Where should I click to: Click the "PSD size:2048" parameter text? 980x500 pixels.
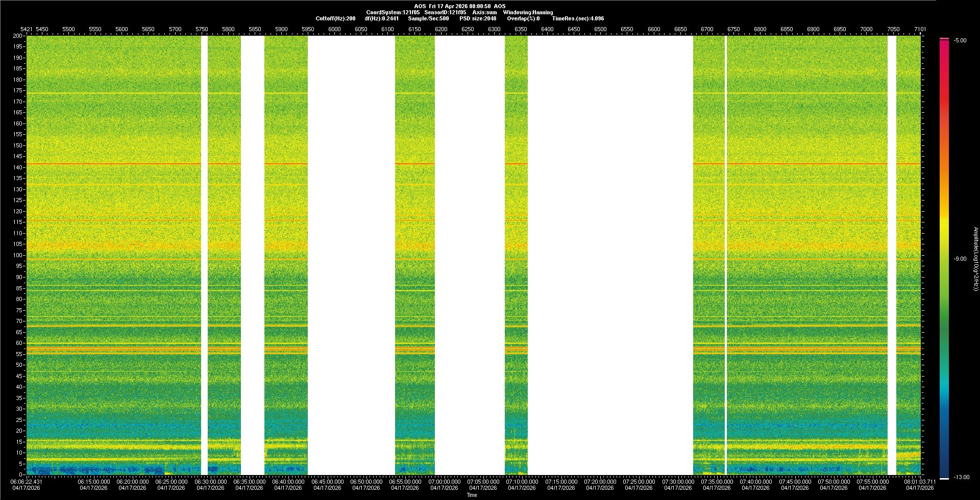click(478, 18)
